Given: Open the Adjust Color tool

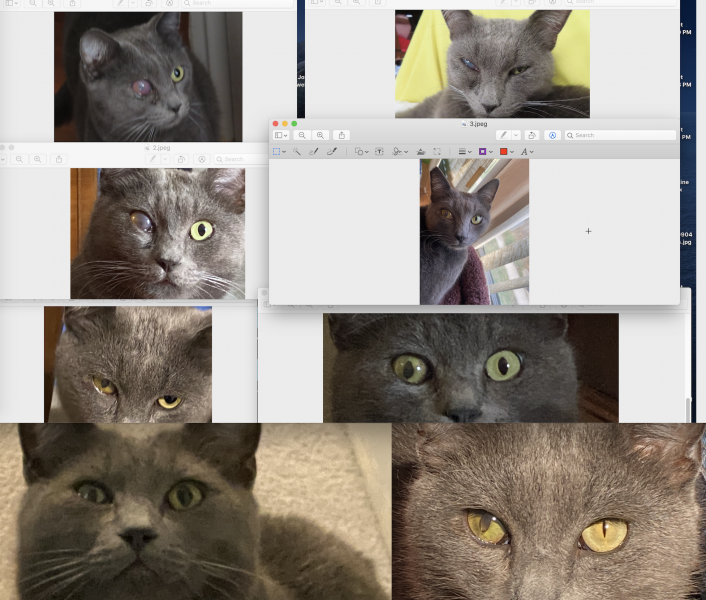Looking at the screenshot, I should [421, 151].
